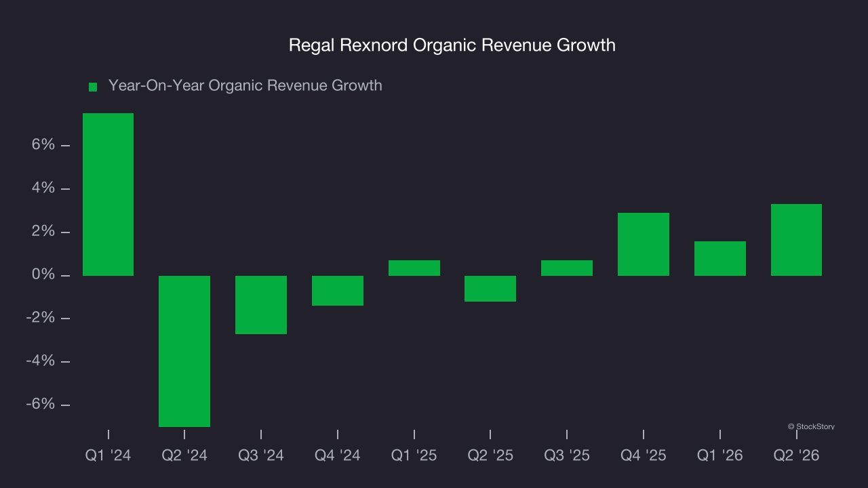Click the -4% y-axis label
This screenshot has height=488, width=868.
40,361
